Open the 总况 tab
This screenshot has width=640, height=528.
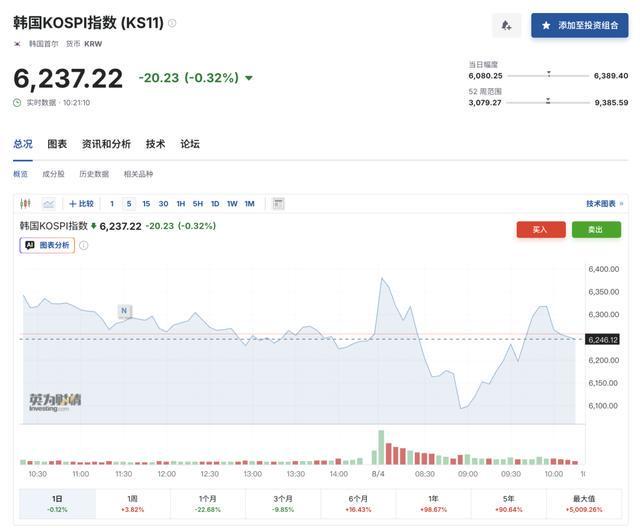pos(23,144)
